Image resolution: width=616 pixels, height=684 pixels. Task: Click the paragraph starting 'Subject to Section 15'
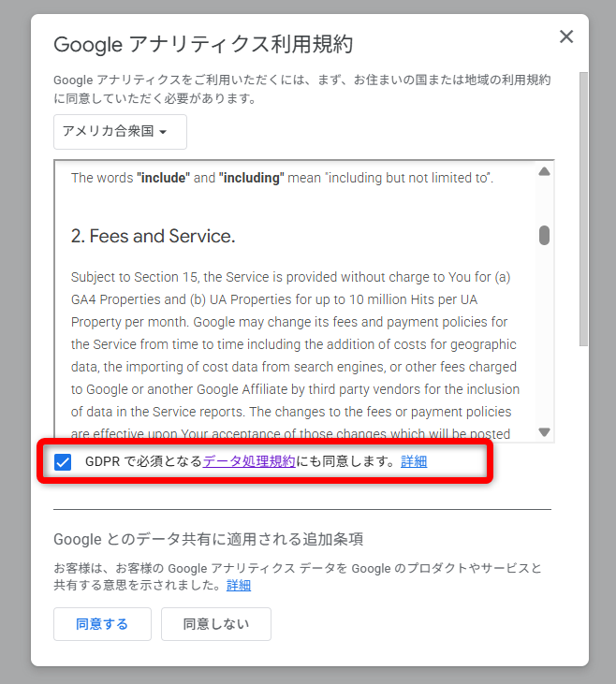[x=295, y=356]
